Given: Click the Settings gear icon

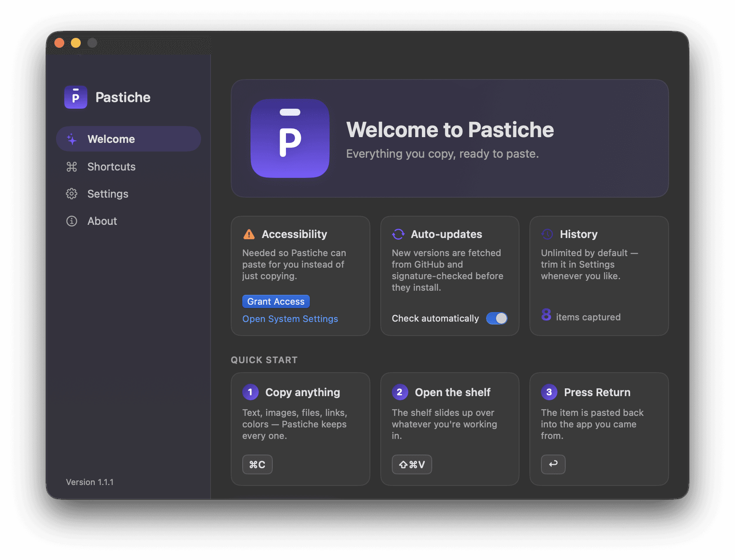Looking at the screenshot, I should [x=72, y=194].
